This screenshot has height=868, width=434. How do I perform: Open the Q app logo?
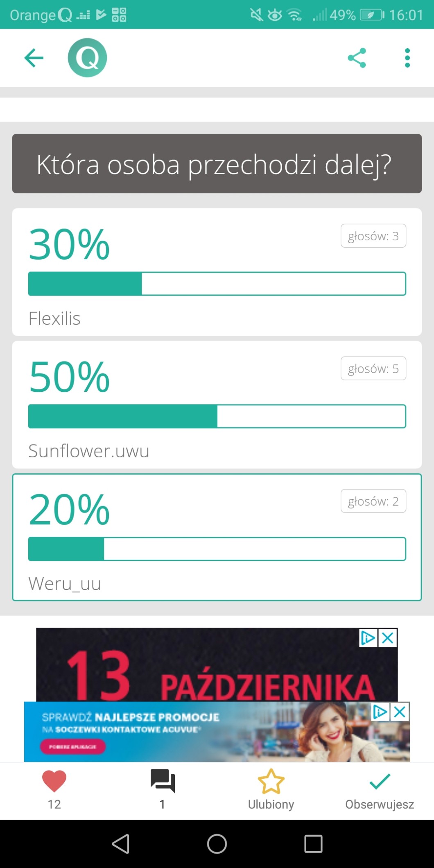[x=87, y=58]
